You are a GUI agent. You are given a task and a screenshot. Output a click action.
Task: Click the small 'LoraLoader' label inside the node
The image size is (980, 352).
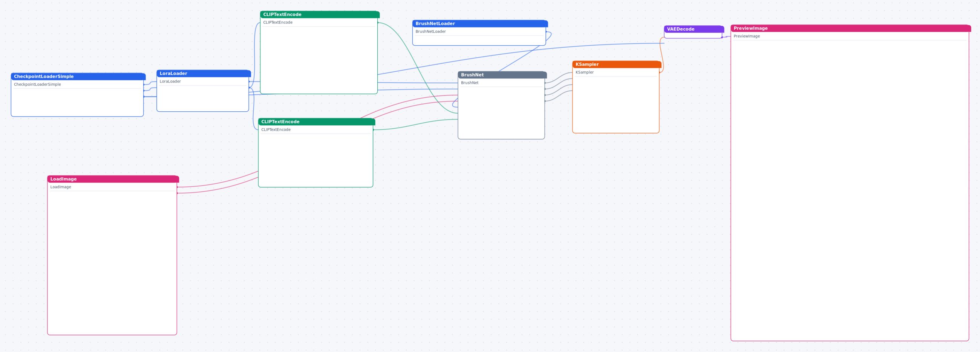pos(170,81)
